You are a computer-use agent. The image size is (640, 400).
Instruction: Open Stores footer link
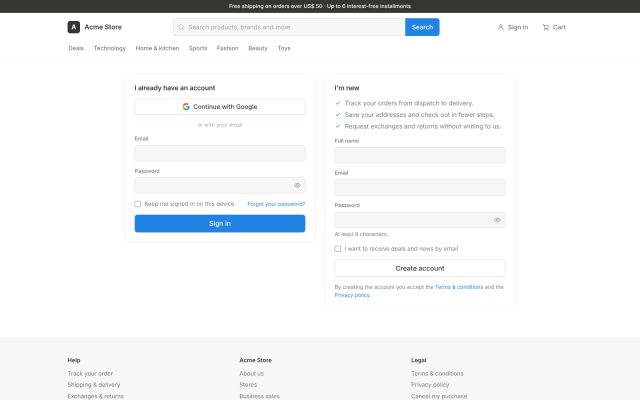[248, 384]
